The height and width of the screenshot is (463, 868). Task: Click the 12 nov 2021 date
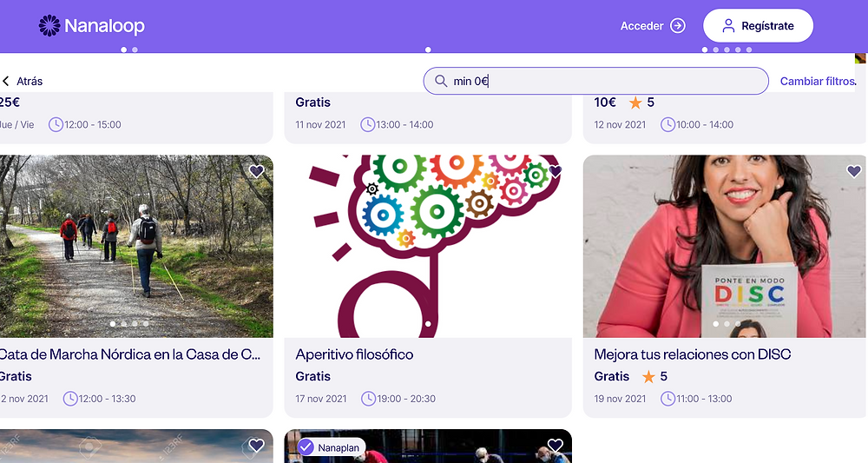coord(620,124)
